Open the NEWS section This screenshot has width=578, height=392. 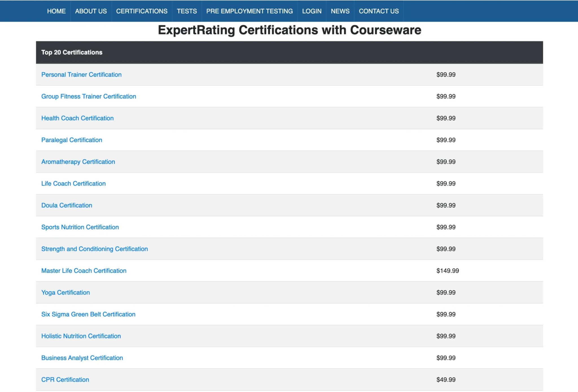(x=340, y=11)
